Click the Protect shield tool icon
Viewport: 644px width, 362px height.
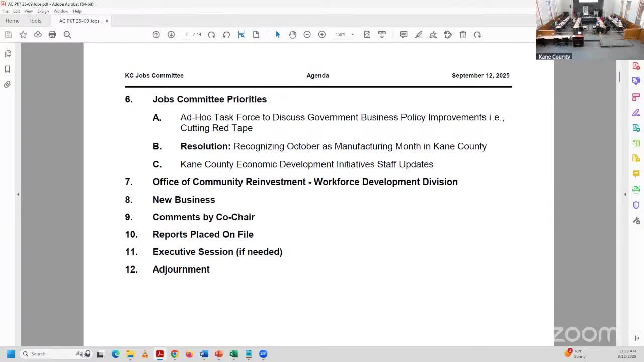coord(636,205)
